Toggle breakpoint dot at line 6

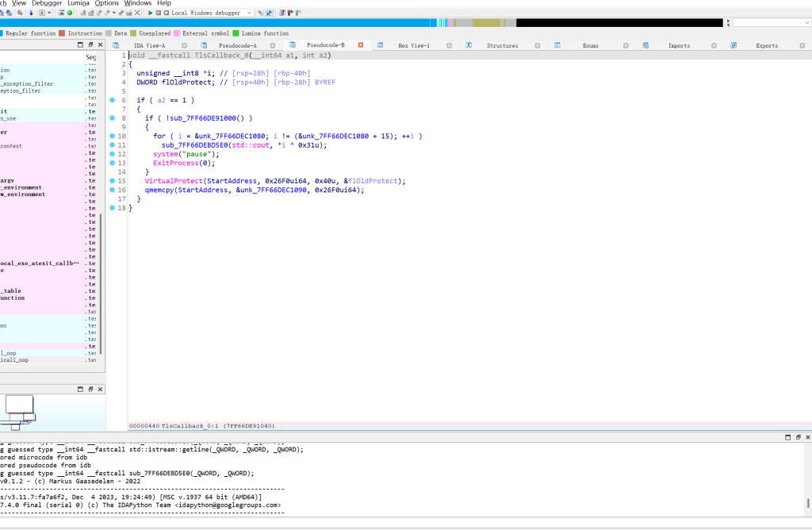point(113,100)
